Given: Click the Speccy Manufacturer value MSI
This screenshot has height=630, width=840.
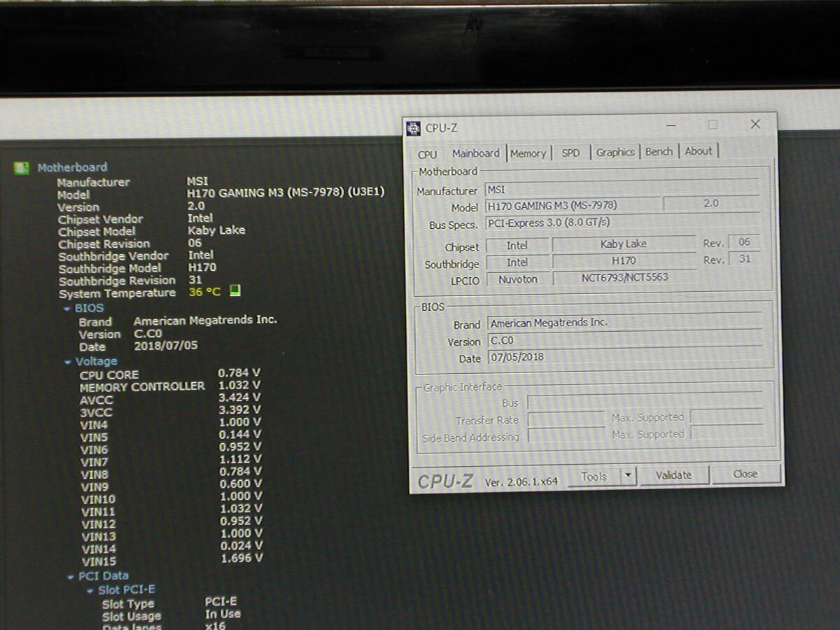Looking at the screenshot, I should 197,181.
